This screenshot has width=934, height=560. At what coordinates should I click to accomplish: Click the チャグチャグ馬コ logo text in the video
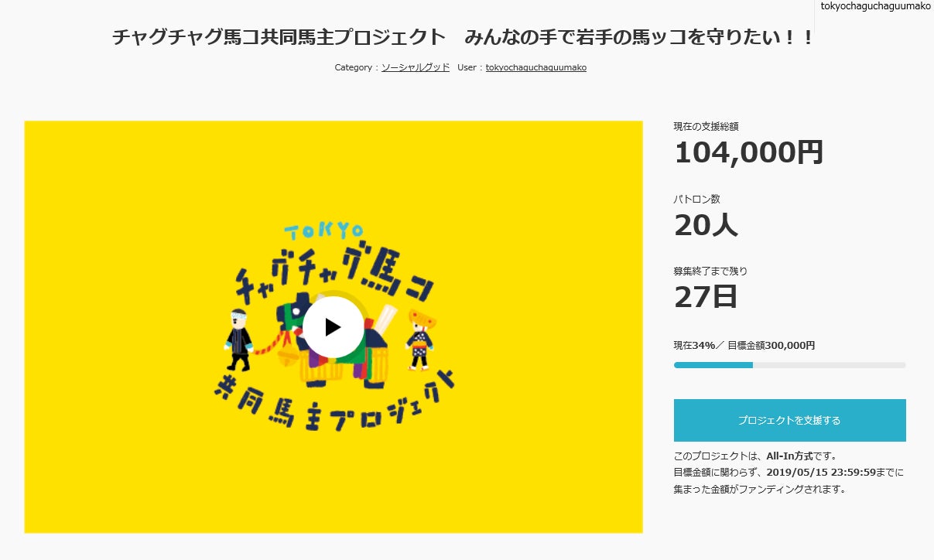(333, 271)
